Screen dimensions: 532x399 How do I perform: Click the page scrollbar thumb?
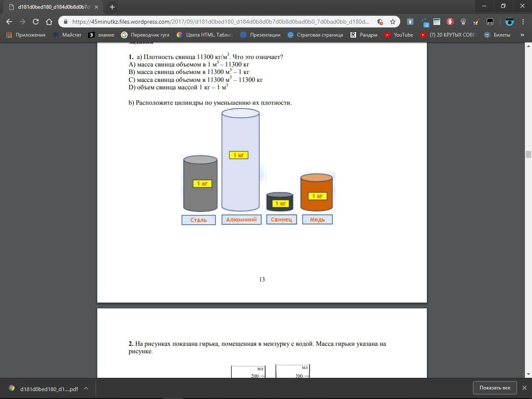click(x=528, y=155)
